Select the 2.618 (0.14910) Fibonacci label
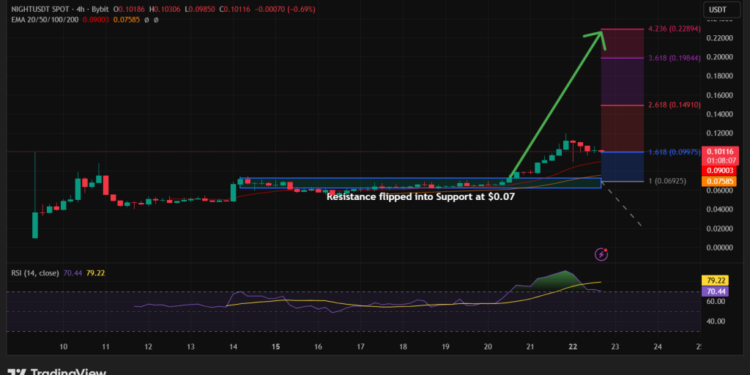 click(x=674, y=105)
